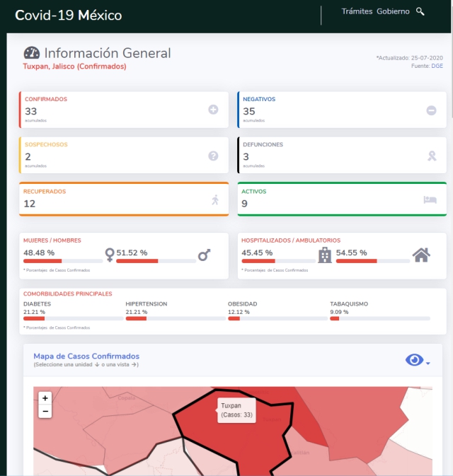Zoom in on the map
The width and height of the screenshot is (453, 476).
(45, 398)
